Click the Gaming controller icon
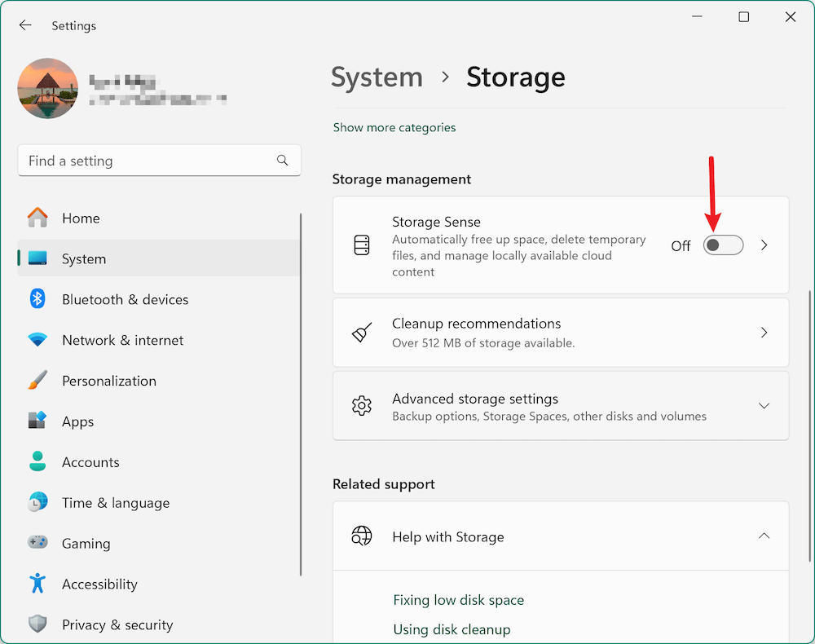 (x=37, y=543)
